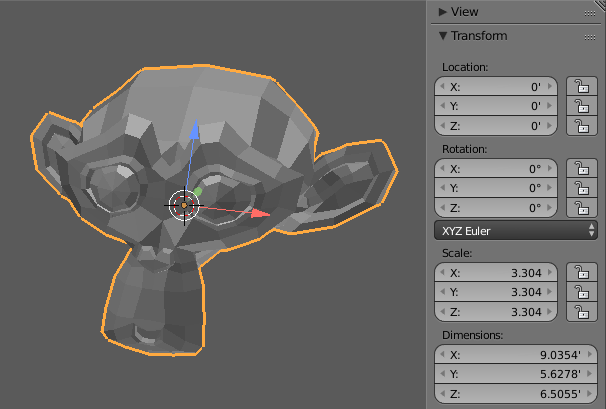Lock the Scale Y value

tap(582, 292)
